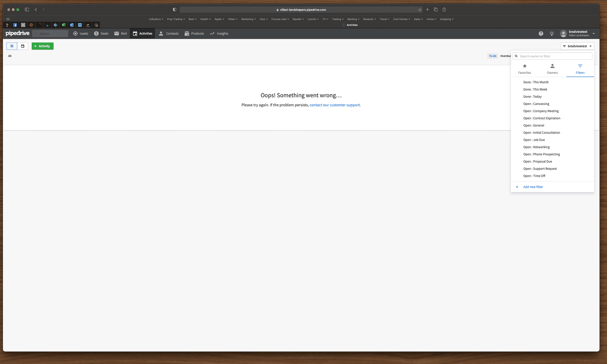Switch to Favorites tab in filter panel

524,69
